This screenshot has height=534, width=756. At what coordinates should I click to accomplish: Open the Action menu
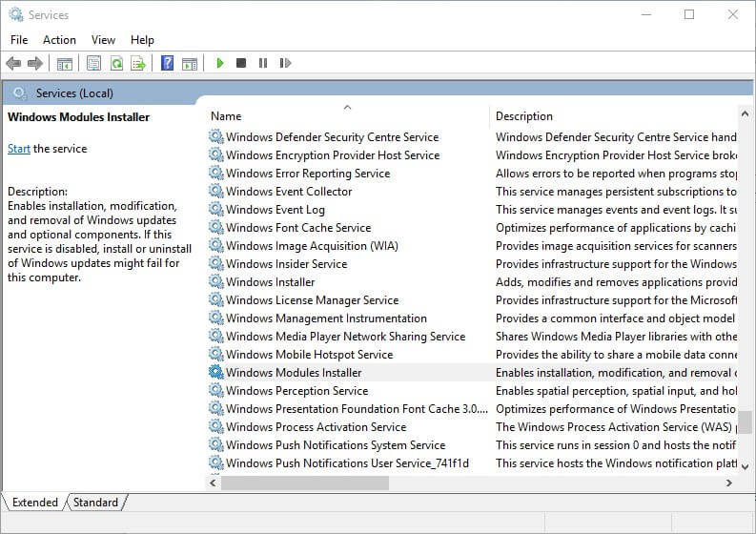[59, 39]
